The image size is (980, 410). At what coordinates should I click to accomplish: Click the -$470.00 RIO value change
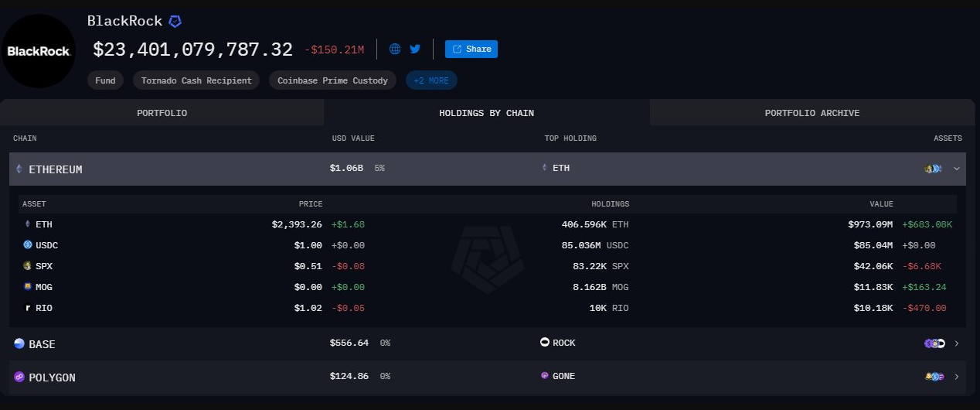point(924,308)
